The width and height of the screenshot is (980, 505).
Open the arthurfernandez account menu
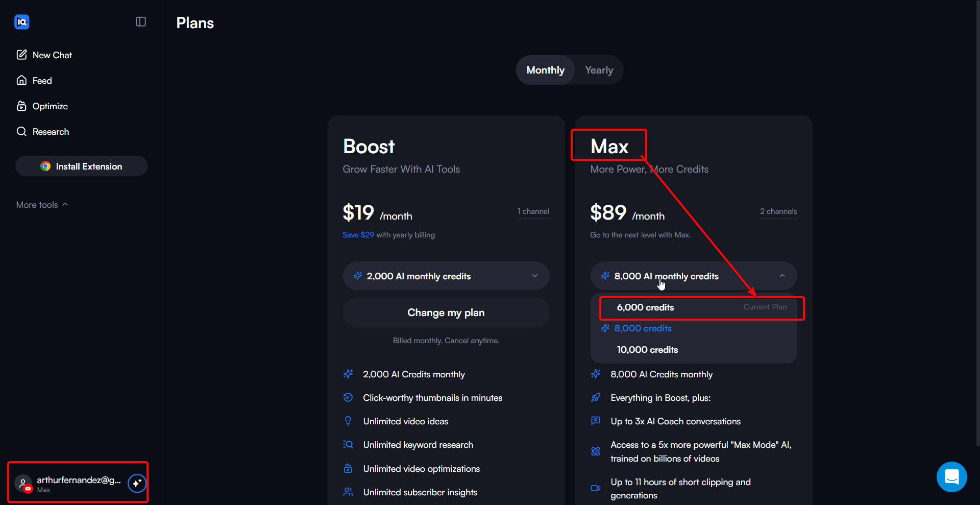[70, 483]
